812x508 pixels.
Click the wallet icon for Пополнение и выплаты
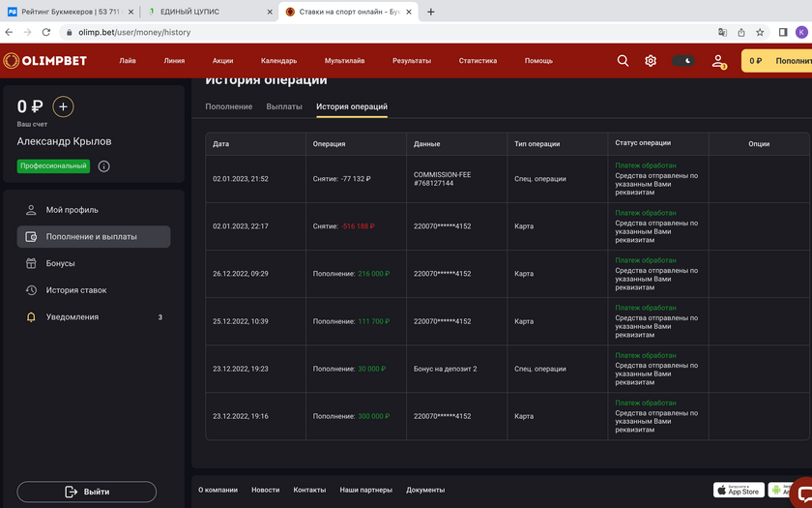pos(31,237)
